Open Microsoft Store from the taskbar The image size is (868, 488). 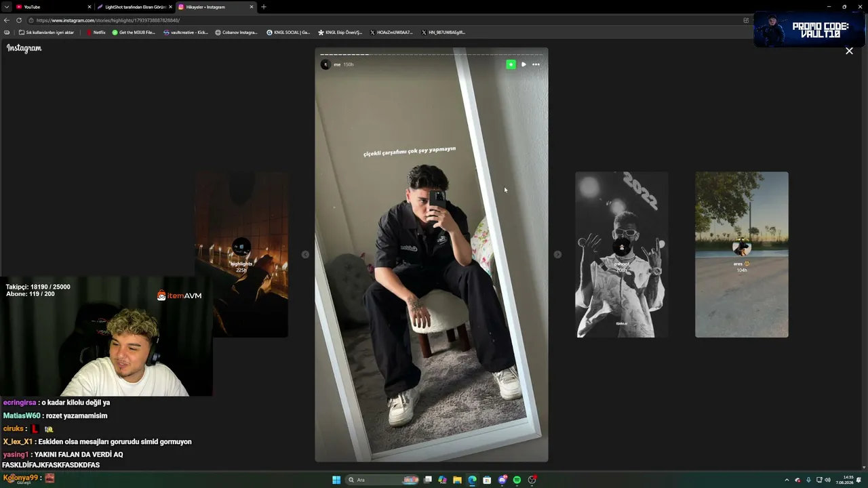tap(487, 480)
